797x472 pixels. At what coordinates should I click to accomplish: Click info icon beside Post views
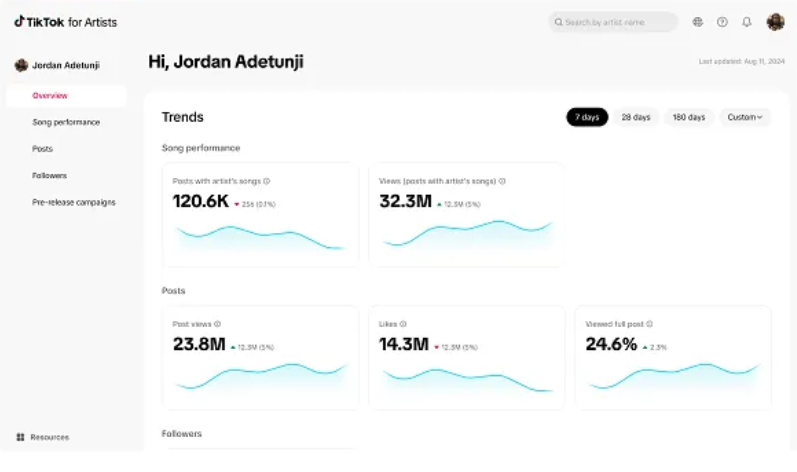coord(218,324)
